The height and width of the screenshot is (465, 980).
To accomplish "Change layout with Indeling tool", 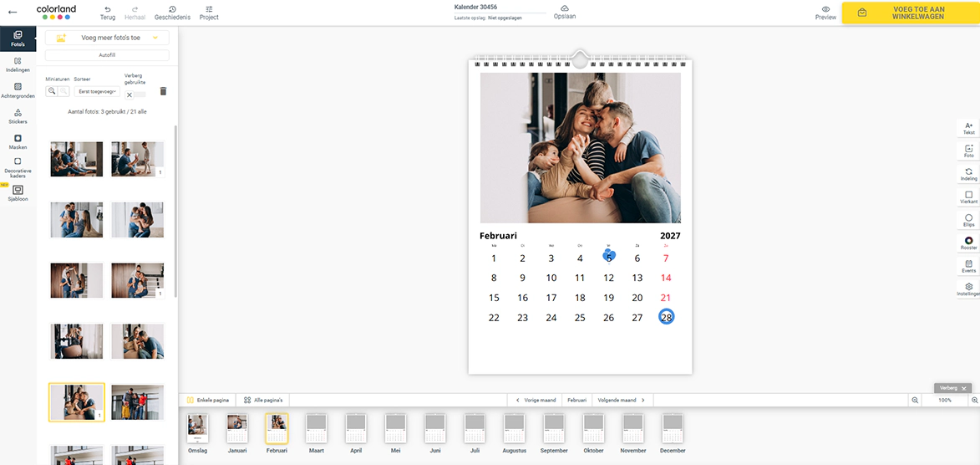I will (x=968, y=175).
